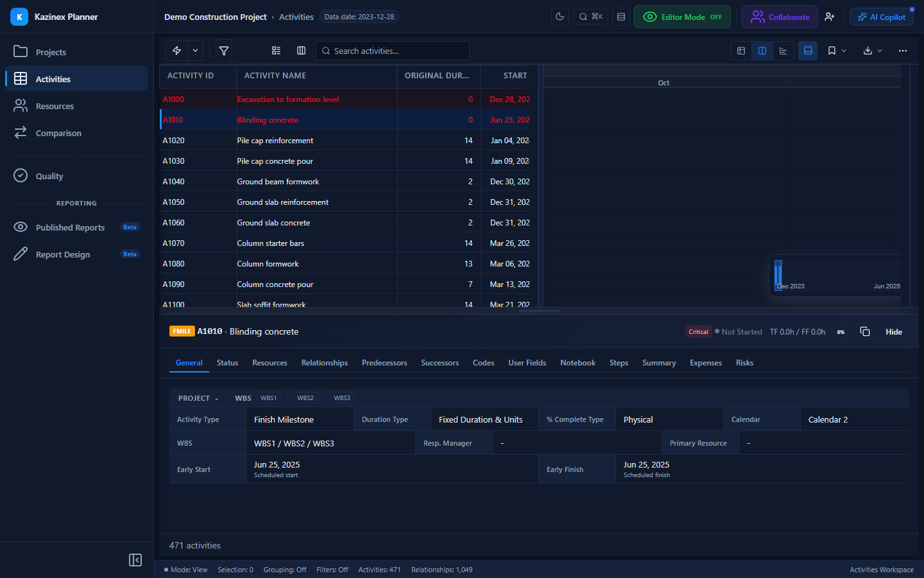Sort by Activity ID column header
924x578 pixels.
pos(198,76)
